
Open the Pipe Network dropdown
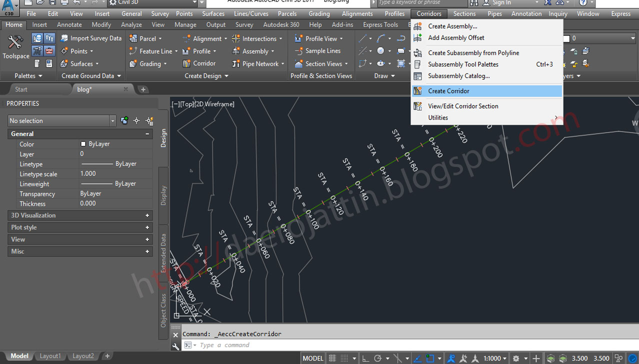click(282, 64)
